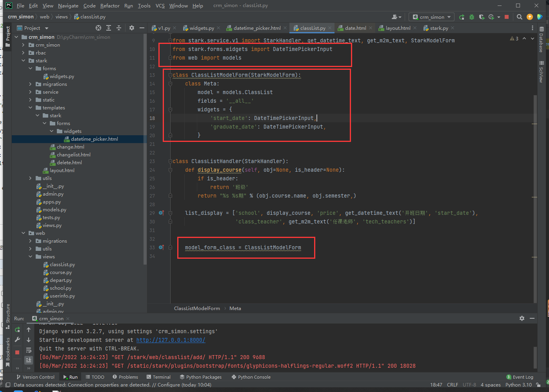The width and height of the screenshot is (549, 392).
Task: Collapse the templates folder
Action: click(x=31, y=107)
